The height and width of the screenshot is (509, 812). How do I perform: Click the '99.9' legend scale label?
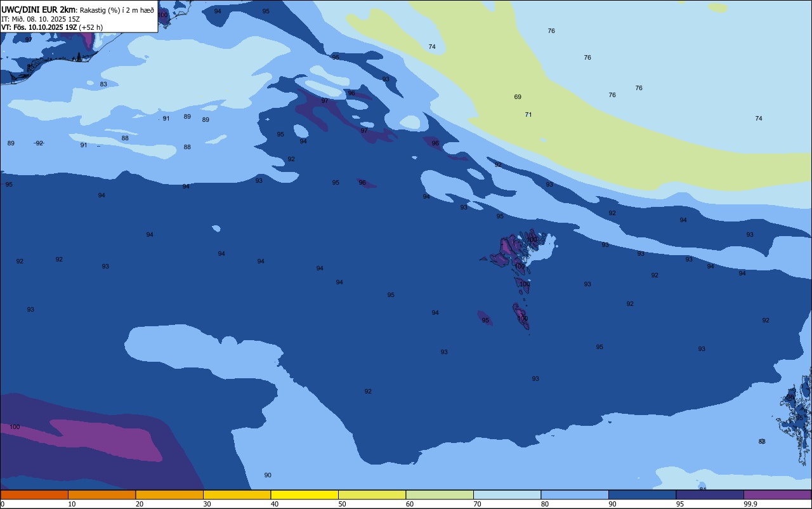coord(750,504)
